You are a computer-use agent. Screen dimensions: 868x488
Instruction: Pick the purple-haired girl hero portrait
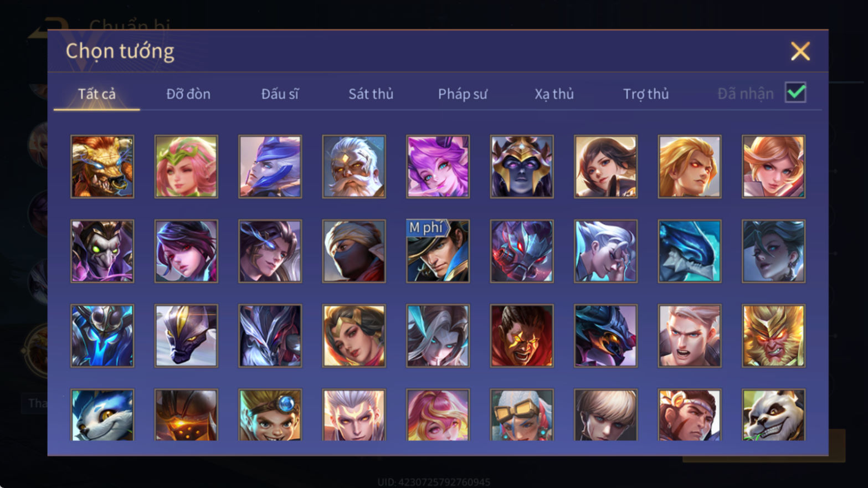(x=438, y=167)
